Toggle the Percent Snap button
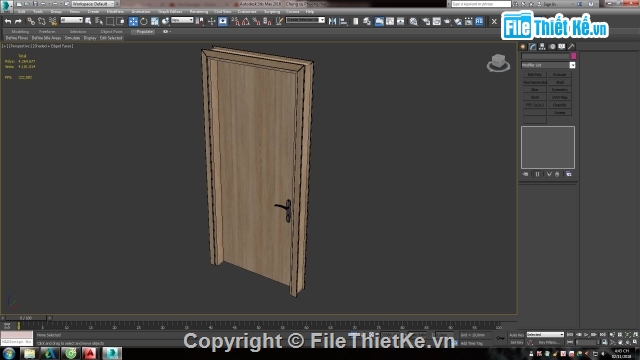Image resolution: width=640 pixels, height=360 pixels. [256, 21]
